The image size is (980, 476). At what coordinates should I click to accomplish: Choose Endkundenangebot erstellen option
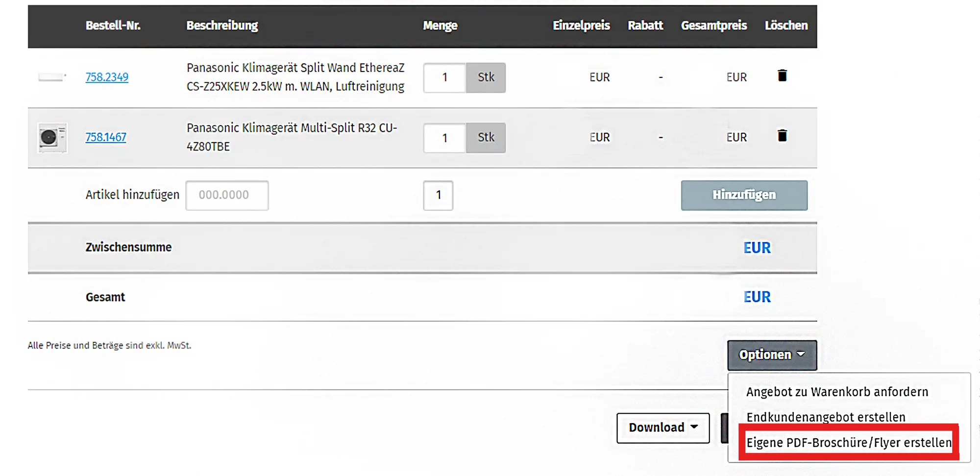point(826,417)
